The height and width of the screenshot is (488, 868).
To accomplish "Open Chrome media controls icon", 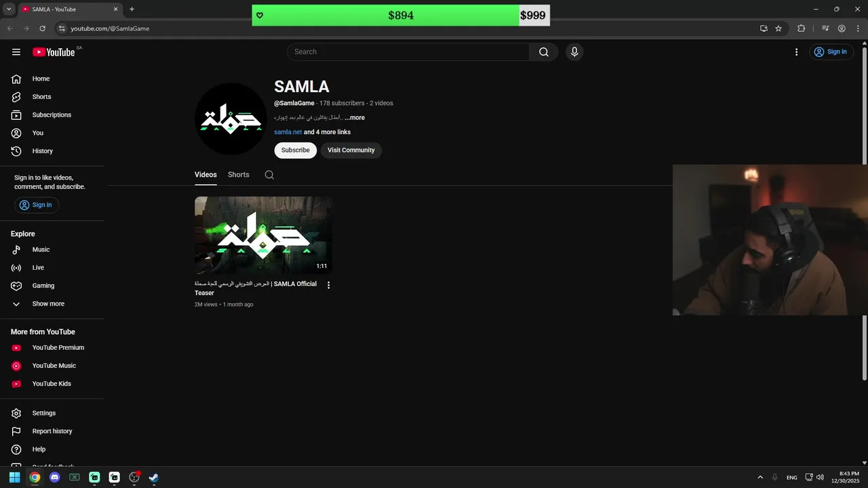I will pyautogui.click(x=825, y=28).
